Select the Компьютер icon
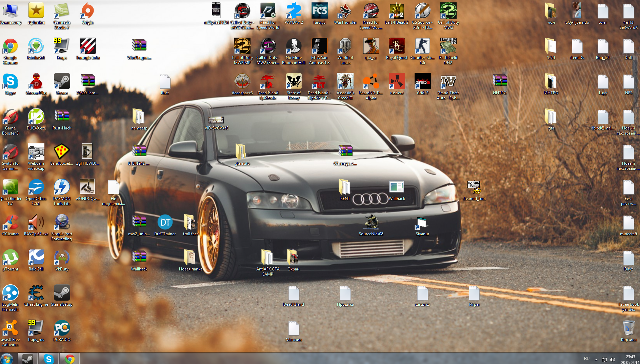The width and height of the screenshot is (640, 364). [x=11, y=14]
